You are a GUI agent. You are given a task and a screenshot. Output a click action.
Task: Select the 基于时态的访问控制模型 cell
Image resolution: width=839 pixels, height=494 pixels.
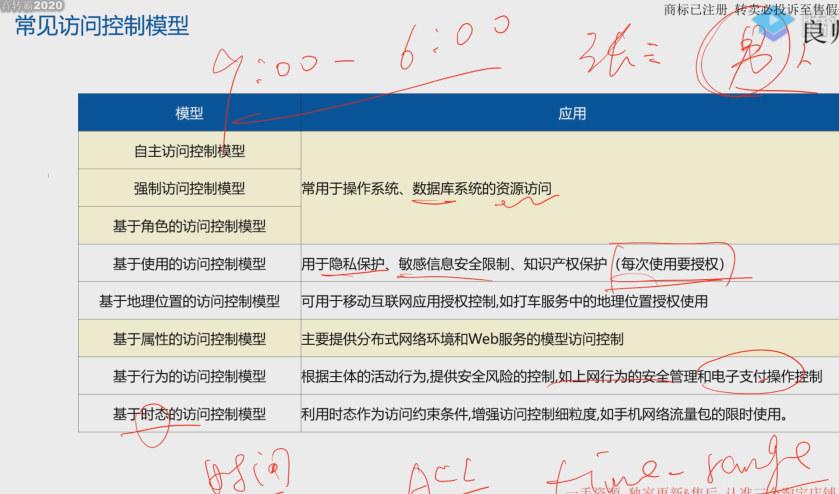(x=189, y=413)
